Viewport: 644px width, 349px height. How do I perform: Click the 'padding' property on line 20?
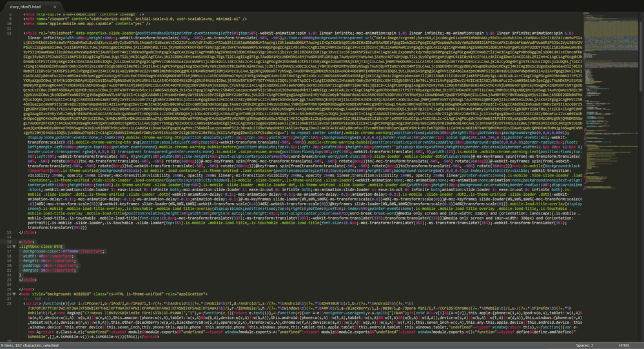click(x=32, y=265)
